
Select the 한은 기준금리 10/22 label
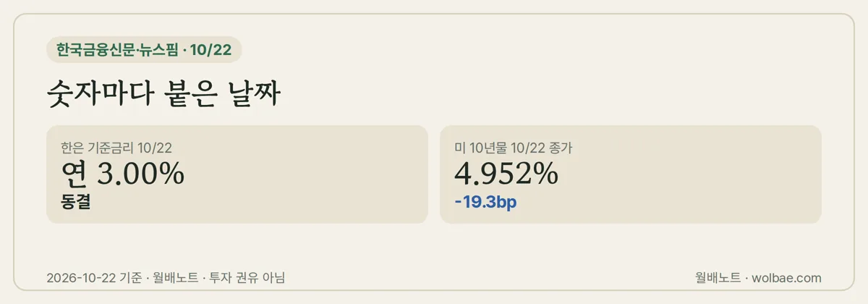coord(116,148)
